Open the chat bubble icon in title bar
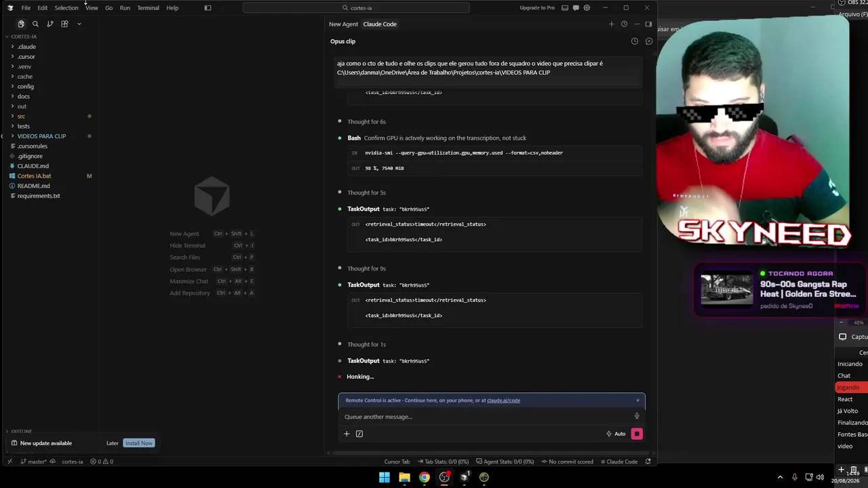The height and width of the screenshot is (488, 868). pyautogui.click(x=576, y=8)
